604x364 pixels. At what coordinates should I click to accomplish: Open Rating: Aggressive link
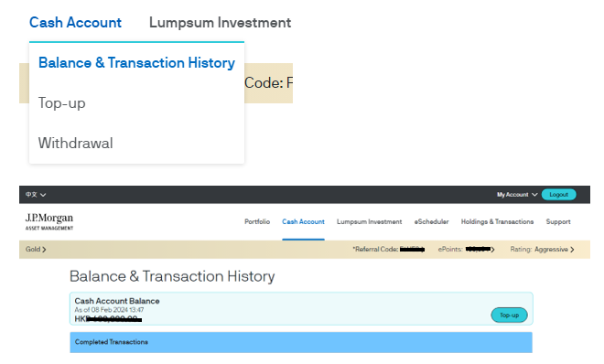click(x=542, y=250)
